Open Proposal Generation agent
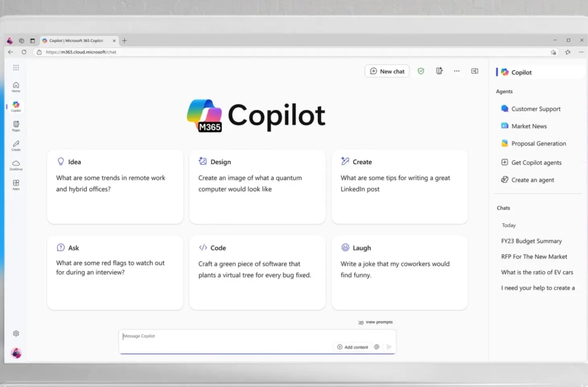Image resolution: width=588 pixels, height=387 pixels. [534, 144]
